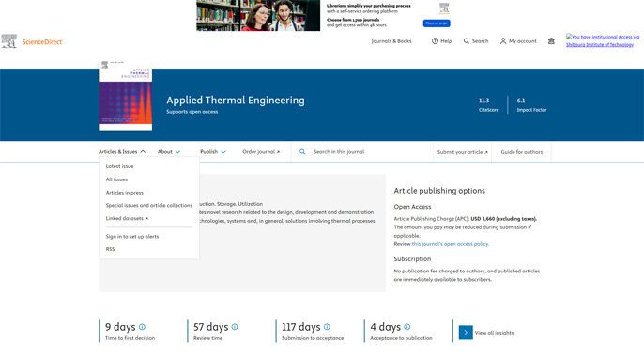The height and width of the screenshot is (358, 644).
Task: Click the Submission to acceptance label
Action: (313, 338)
